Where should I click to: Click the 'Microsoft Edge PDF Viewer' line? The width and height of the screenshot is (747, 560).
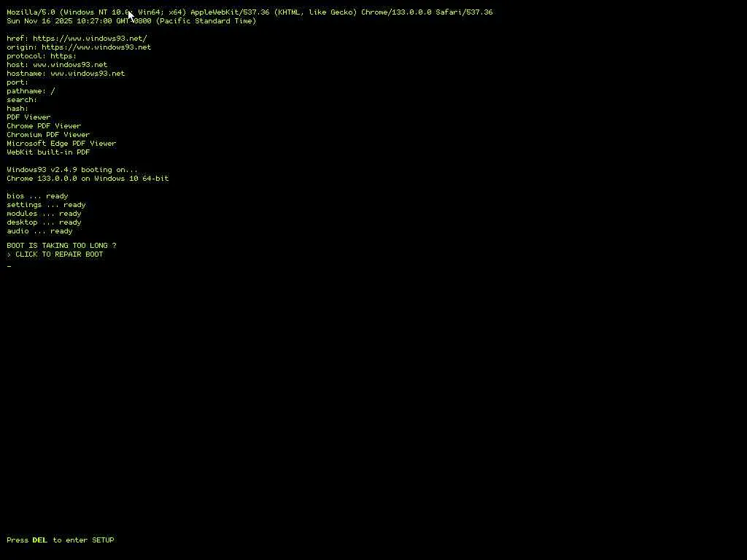click(61, 144)
